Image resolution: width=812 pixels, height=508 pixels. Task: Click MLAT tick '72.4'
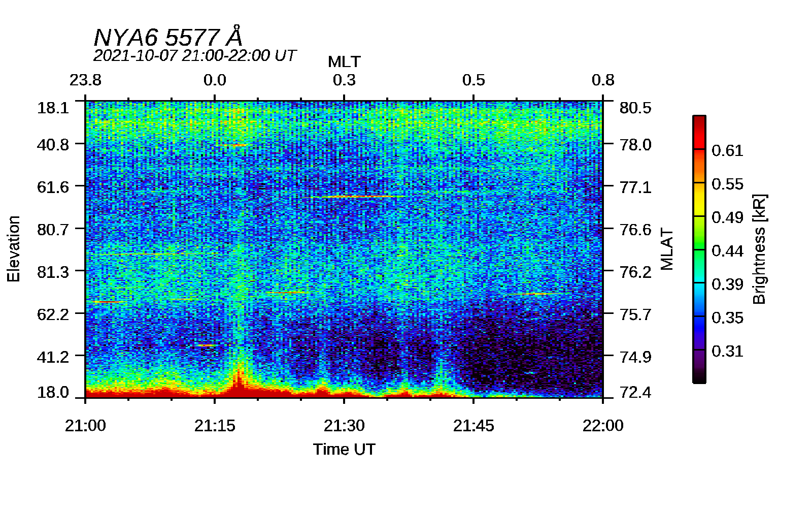pos(635,392)
